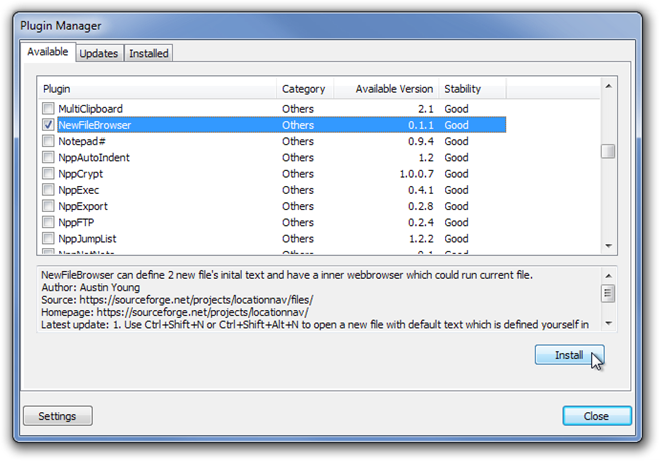Click the Good stability of NppExec

point(456,190)
